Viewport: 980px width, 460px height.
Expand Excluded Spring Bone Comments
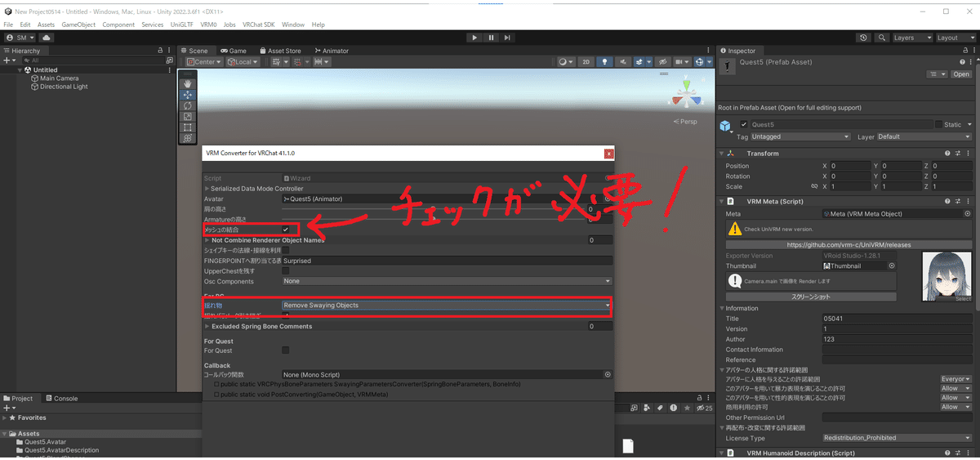tap(207, 326)
